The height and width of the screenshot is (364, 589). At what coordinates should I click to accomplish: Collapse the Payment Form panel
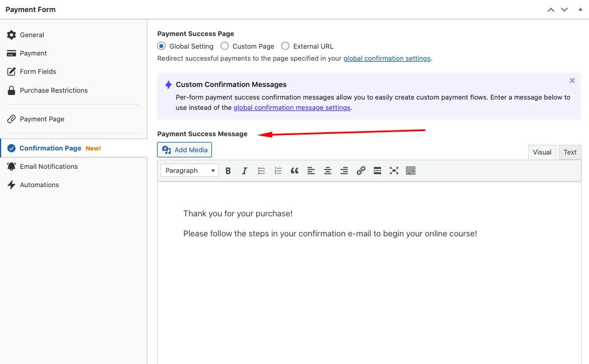(x=580, y=9)
